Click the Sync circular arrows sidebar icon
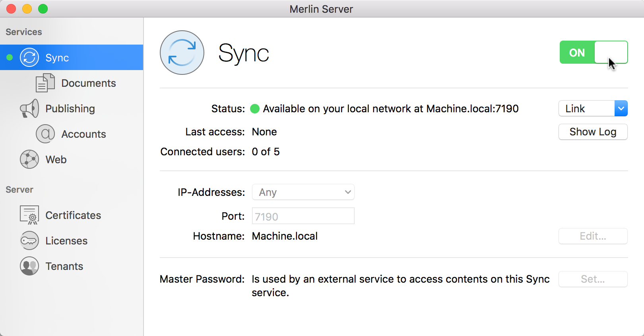The width and height of the screenshot is (644, 336). [x=29, y=57]
